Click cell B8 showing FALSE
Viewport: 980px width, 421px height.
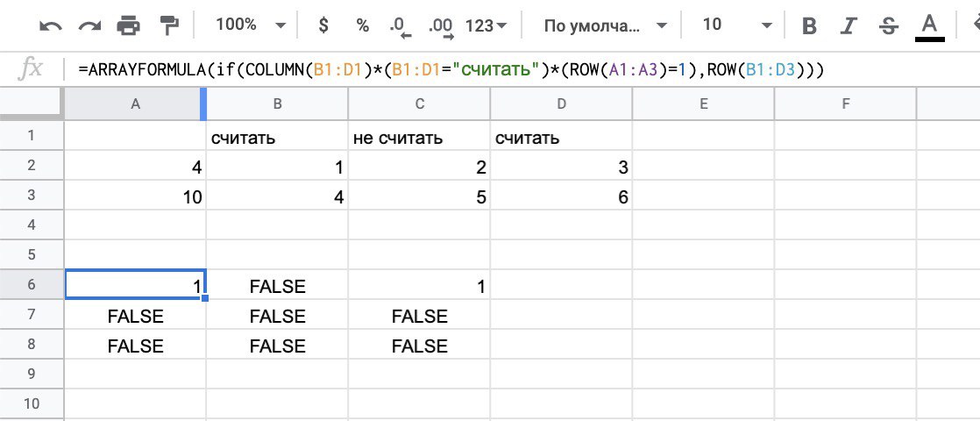coord(278,346)
